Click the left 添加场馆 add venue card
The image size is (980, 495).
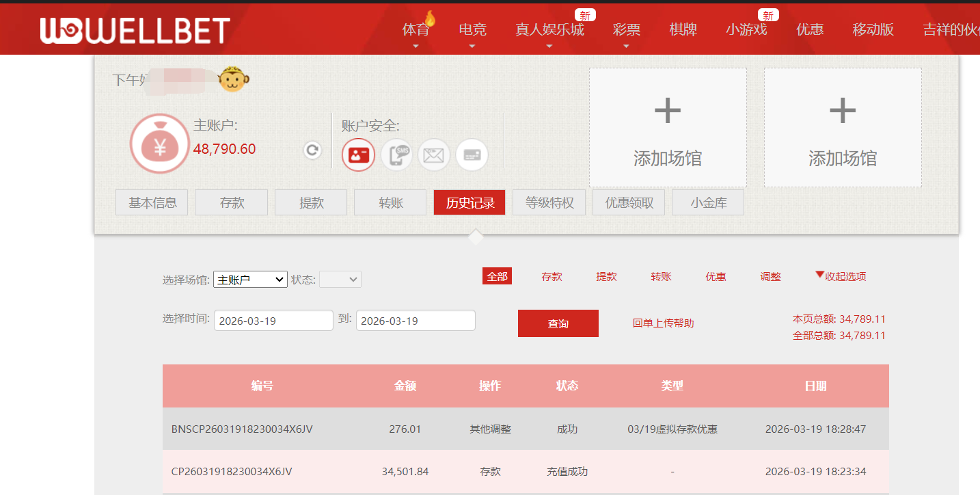click(x=667, y=127)
